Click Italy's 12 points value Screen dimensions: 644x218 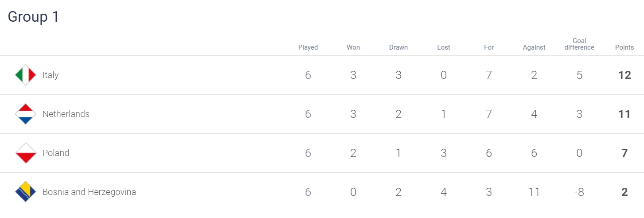coord(624,75)
